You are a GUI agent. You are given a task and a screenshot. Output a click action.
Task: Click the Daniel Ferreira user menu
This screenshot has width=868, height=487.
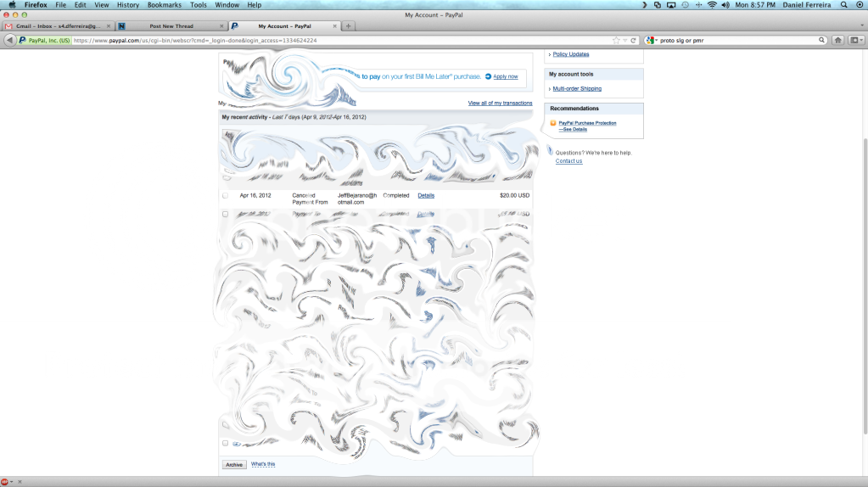pyautogui.click(x=807, y=5)
